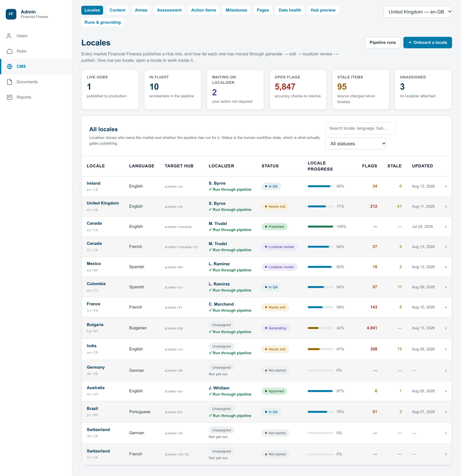This screenshot has height=476, width=461.
Task: Click the Hubs house icon
Action: 9,51
